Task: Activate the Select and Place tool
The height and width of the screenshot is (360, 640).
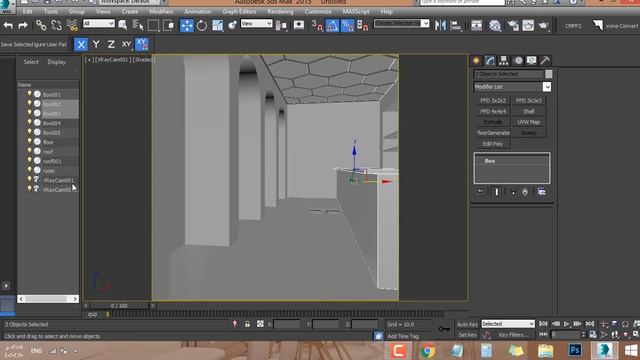Action: pos(232,25)
